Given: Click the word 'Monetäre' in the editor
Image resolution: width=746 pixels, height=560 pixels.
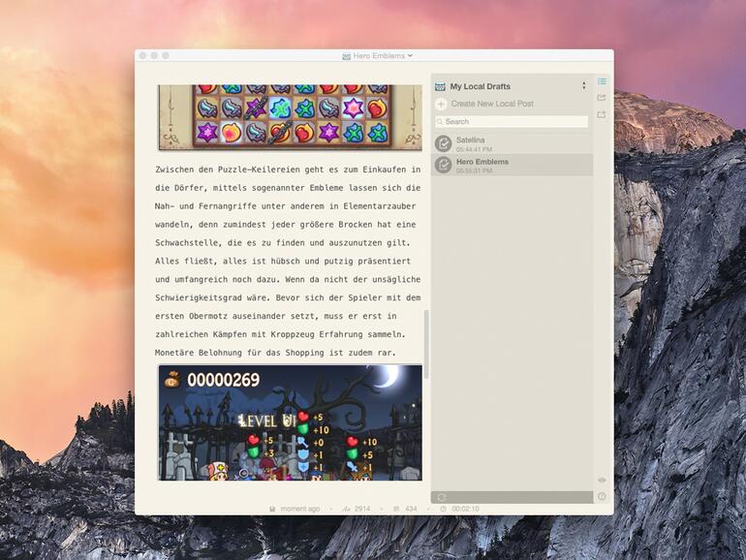Looking at the screenshot, I should (x=174, y=353).
